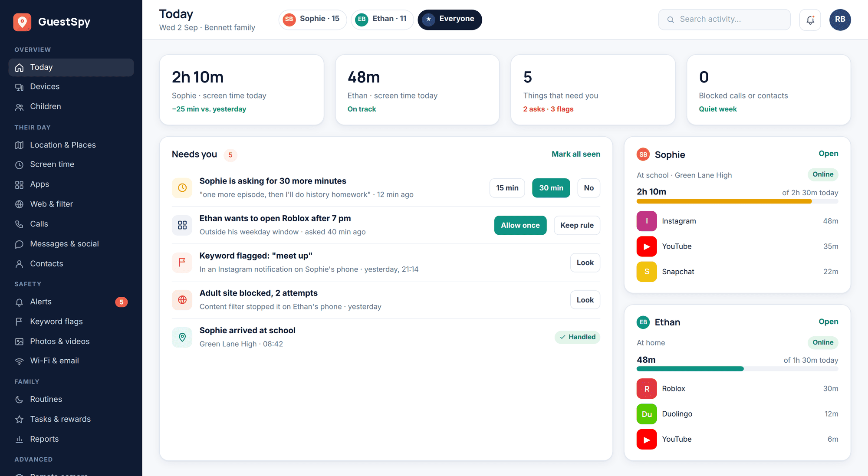Image resolution: width=868 pixels, height=476 pixels.
Task: Click the search magnifier icon
Action: click(671, 20)
